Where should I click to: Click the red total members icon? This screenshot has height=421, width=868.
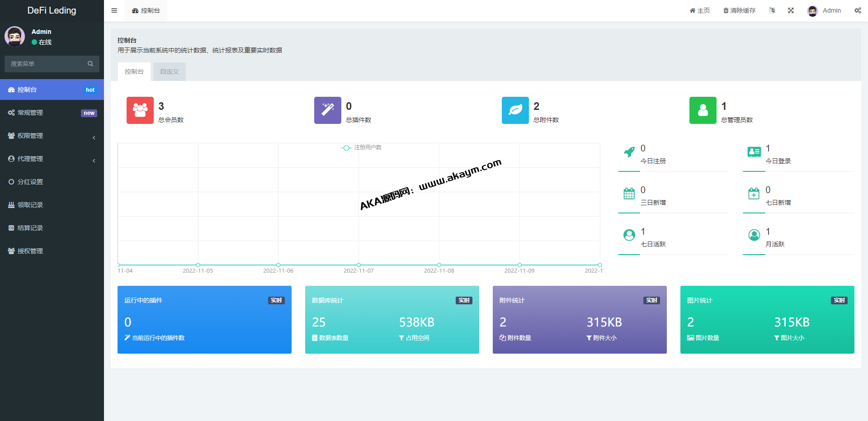pos(140,110)
